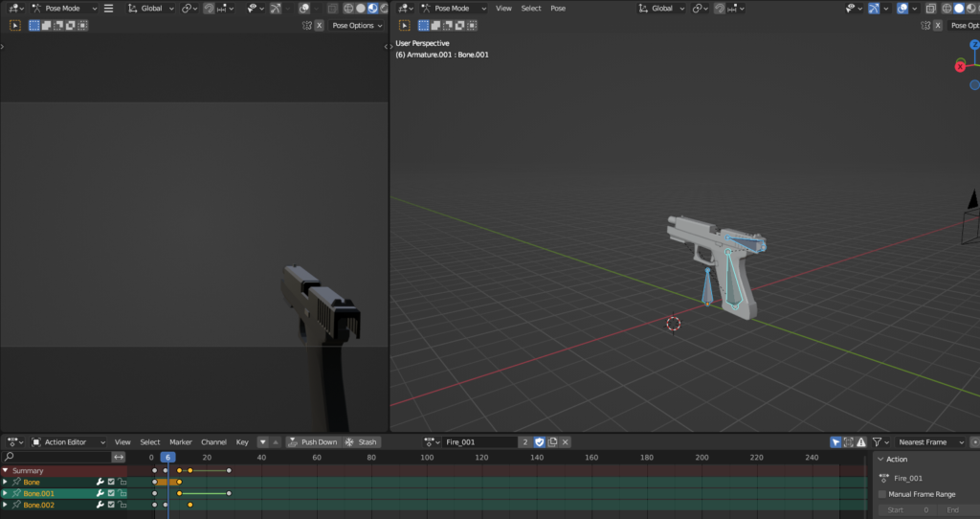Image resolution: width=980 pixels, height=519 pixels.
Task: Toggle mute checkbox on Bone channel
Action: coord(111,482)
